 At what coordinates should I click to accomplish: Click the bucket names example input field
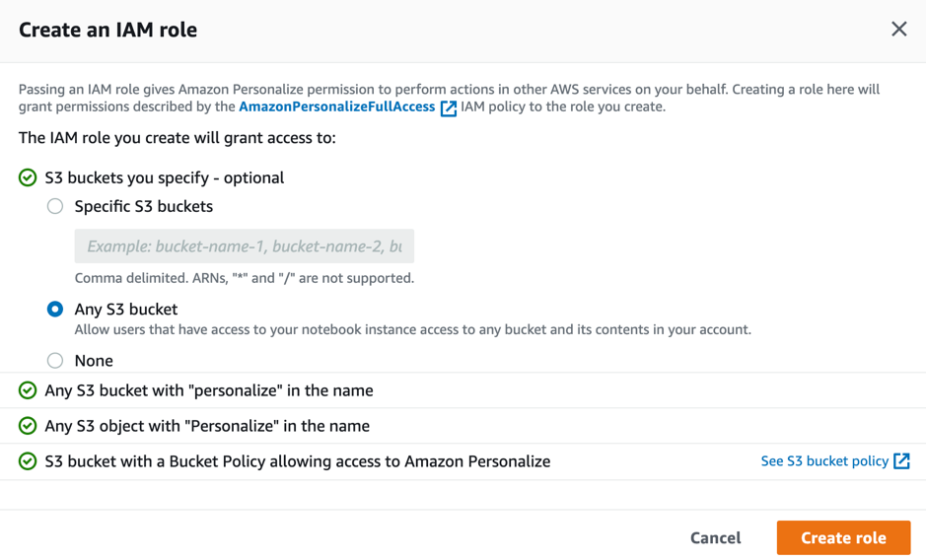[244, 246]
